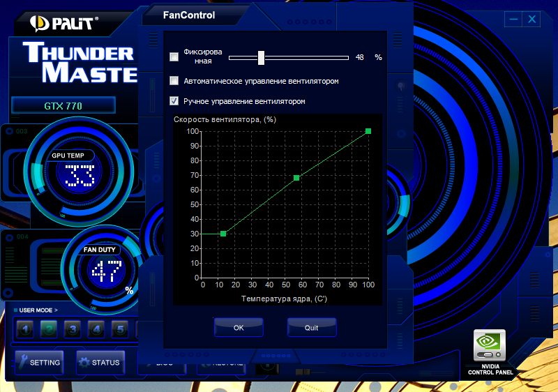Image resolution: width=558 pixels, height=392 pixels.
Task: Click the USER MODE label
Action: [x=38, y=310]
